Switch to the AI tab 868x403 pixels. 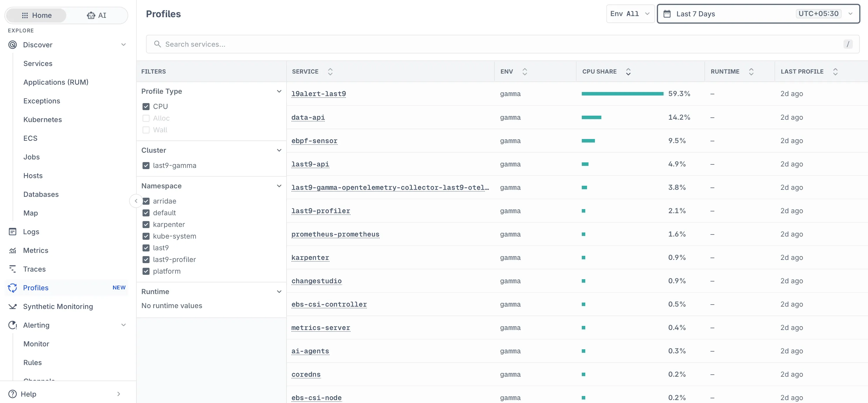click(96, 15)
